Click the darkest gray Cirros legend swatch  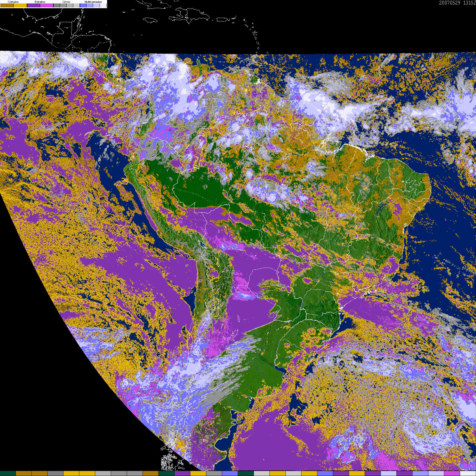[x=57, y=6]
